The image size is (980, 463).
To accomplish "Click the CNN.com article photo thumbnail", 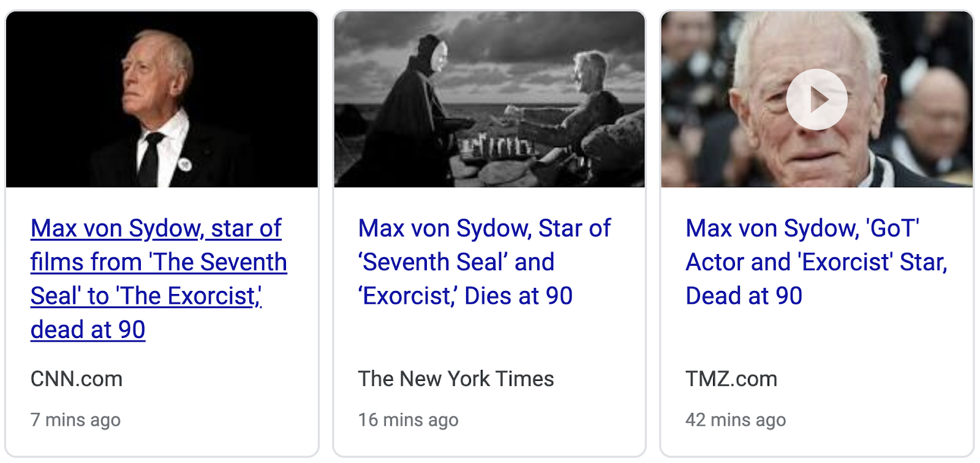I will point(162,100).
